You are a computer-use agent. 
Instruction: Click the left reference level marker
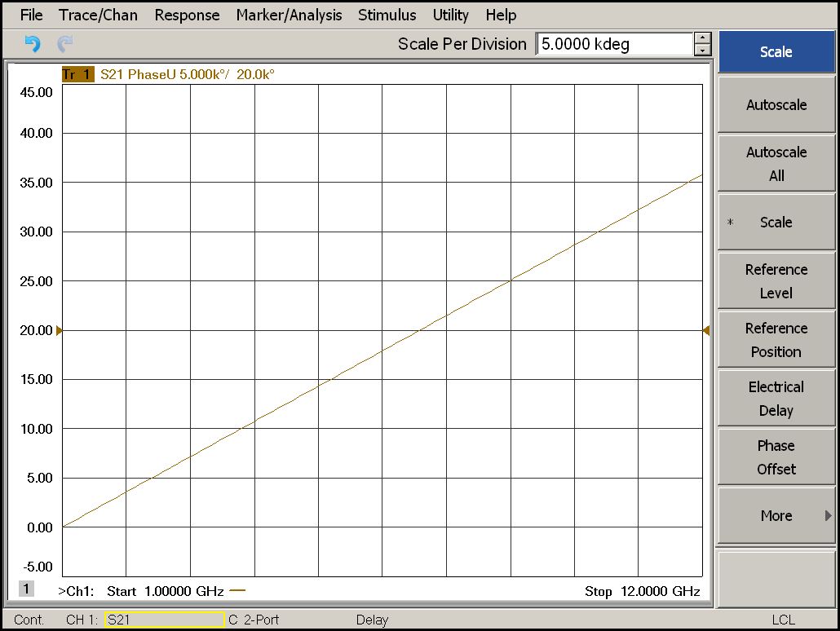pyautogui.click(x=59, y=330)
